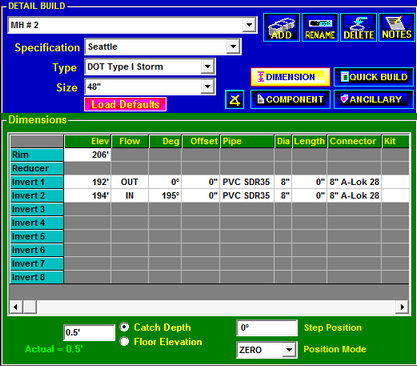
Task: Click the RENAME icon button
Action: coord(320,28)
